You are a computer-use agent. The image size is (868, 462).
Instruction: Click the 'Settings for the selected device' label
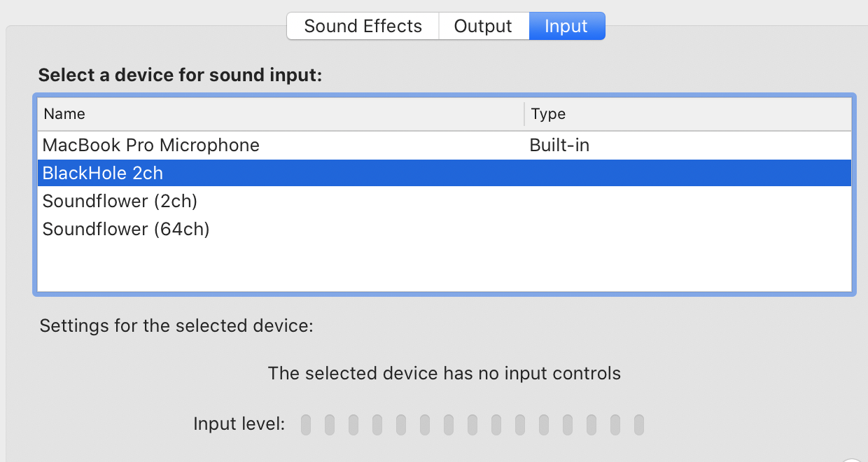pyautogui.click(x=176, y=325)
